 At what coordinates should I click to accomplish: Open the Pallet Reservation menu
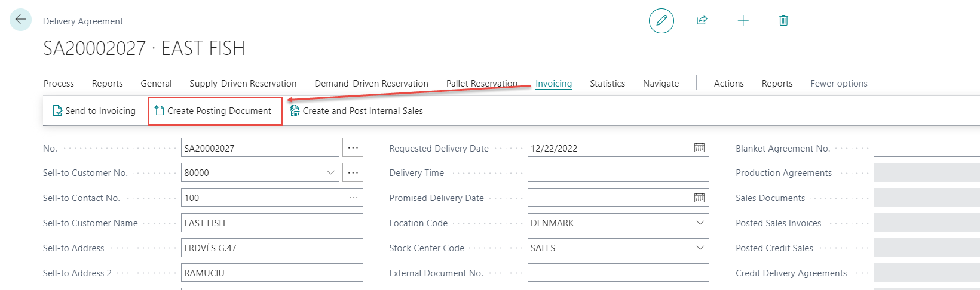click(x=482, y=84)
